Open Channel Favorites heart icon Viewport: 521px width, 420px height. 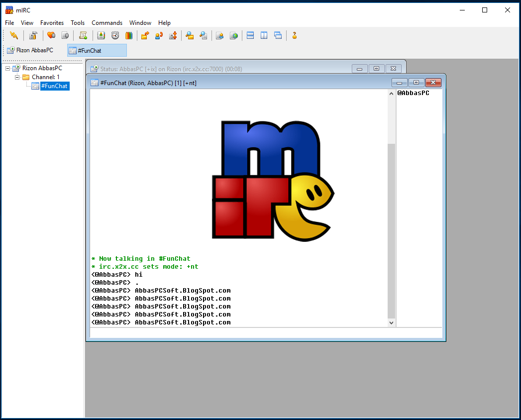click(x=51, y=35)
